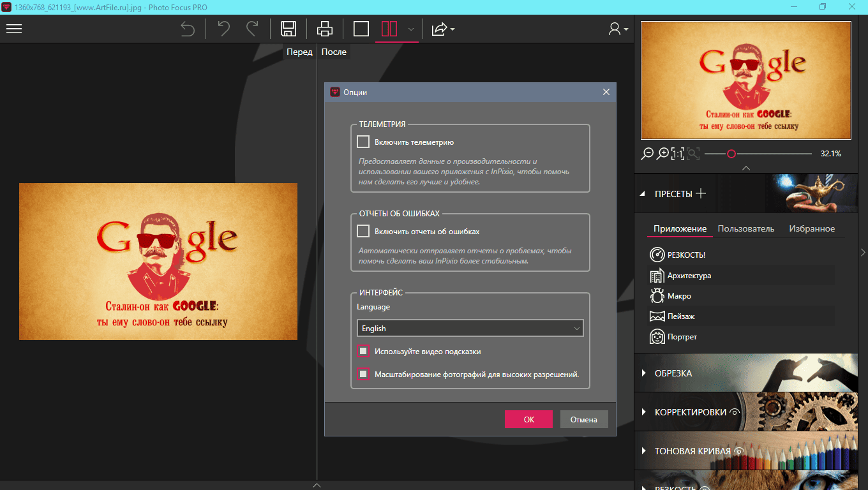Switch to the Избранное tab
The height and width of the screenshot is (490, 868).
pos(812,228)
